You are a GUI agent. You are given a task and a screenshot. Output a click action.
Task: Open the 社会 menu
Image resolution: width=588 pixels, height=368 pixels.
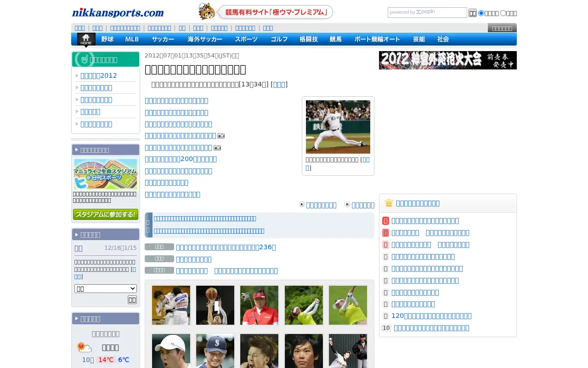click(x=443, y=39)
